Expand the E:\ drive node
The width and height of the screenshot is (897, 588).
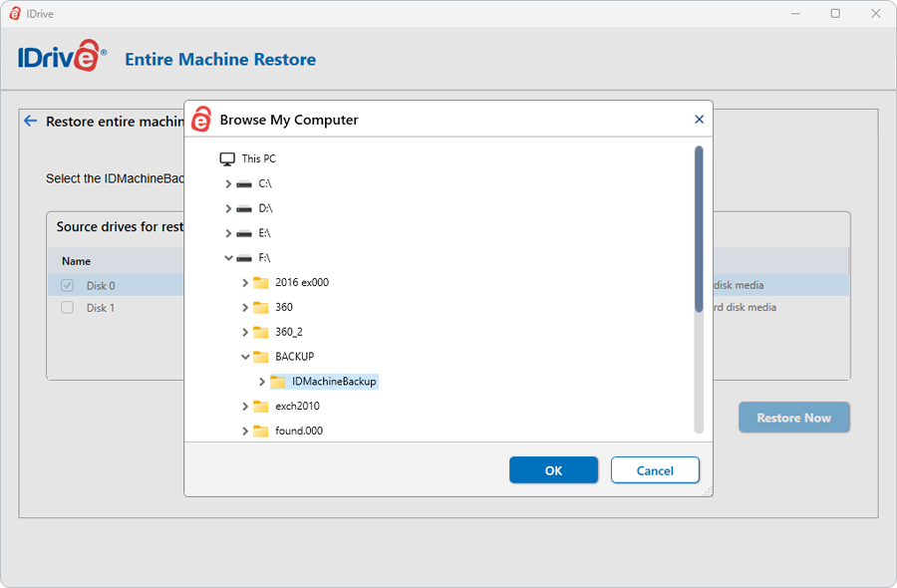pos(228,233)
